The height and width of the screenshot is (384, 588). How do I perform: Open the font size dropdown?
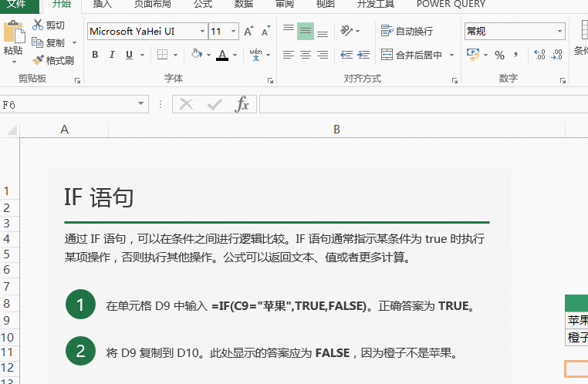(233, 32)
